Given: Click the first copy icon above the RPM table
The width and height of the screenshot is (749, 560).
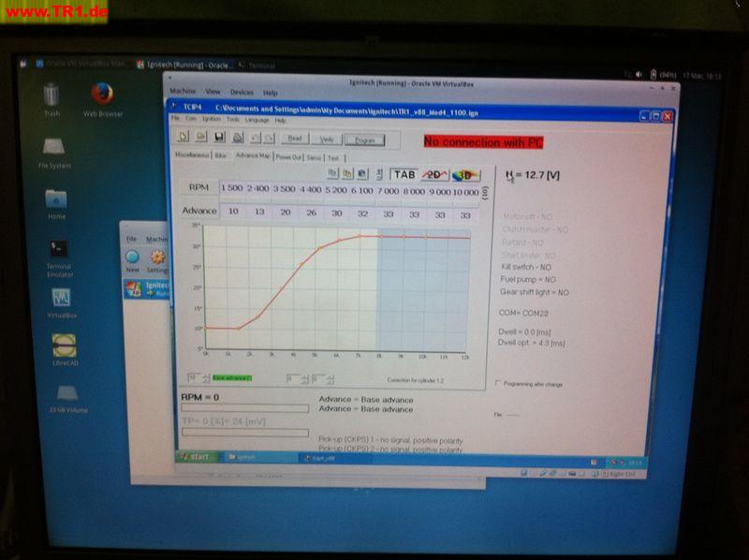Looking at the screenshot, I should tap(333, 174).
